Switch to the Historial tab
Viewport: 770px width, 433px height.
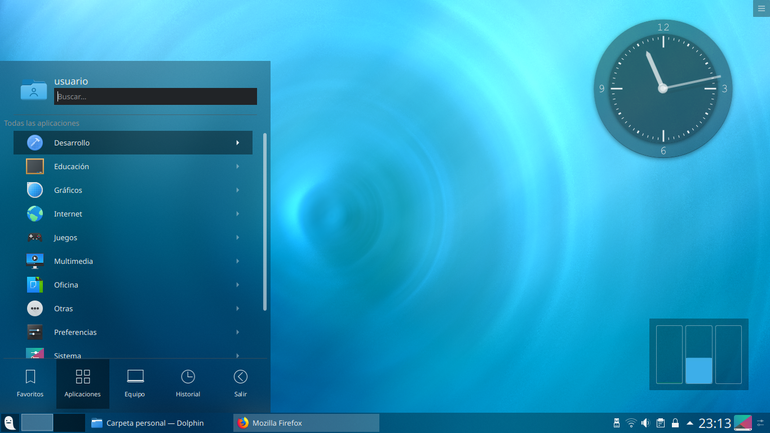[188, 383]
